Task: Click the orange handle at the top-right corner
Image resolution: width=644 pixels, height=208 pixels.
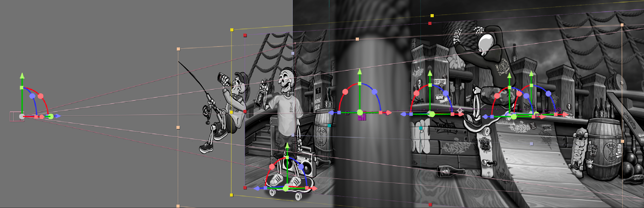Action: pyautogui.click(x=622, y=25)
